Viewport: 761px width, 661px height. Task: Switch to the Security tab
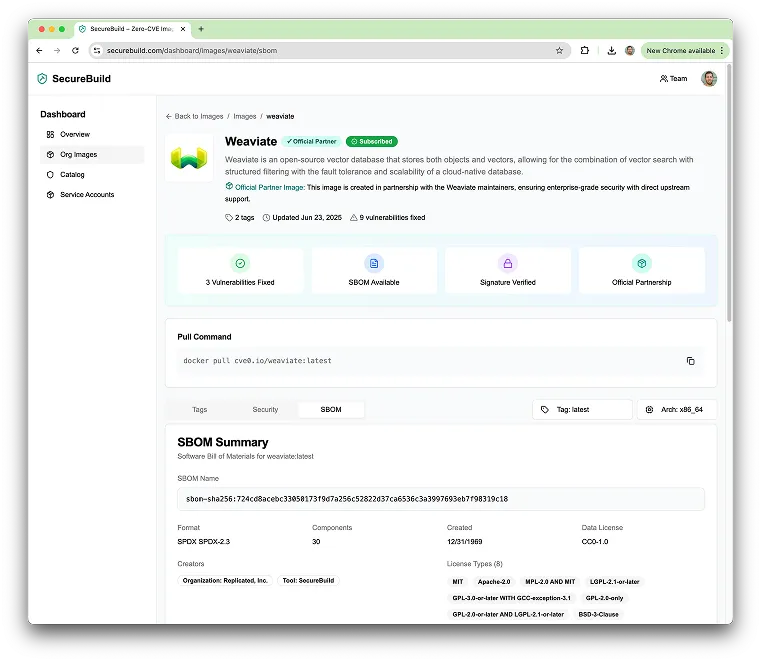coord(265,410)
